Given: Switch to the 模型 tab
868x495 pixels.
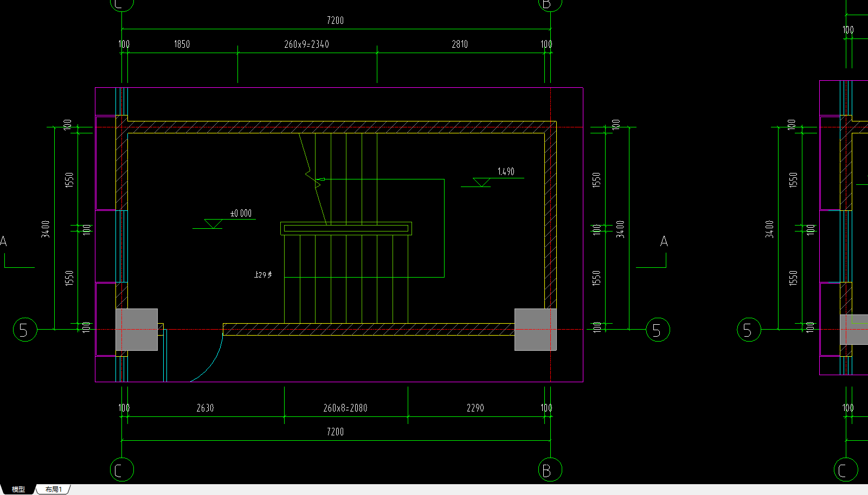Looking at the screenshot, I should pos(18,489).
